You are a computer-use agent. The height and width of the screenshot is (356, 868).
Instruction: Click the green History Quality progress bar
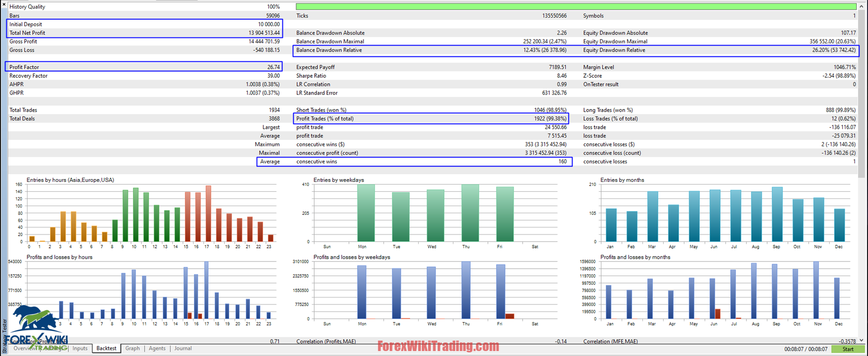[x=576, y=7]
